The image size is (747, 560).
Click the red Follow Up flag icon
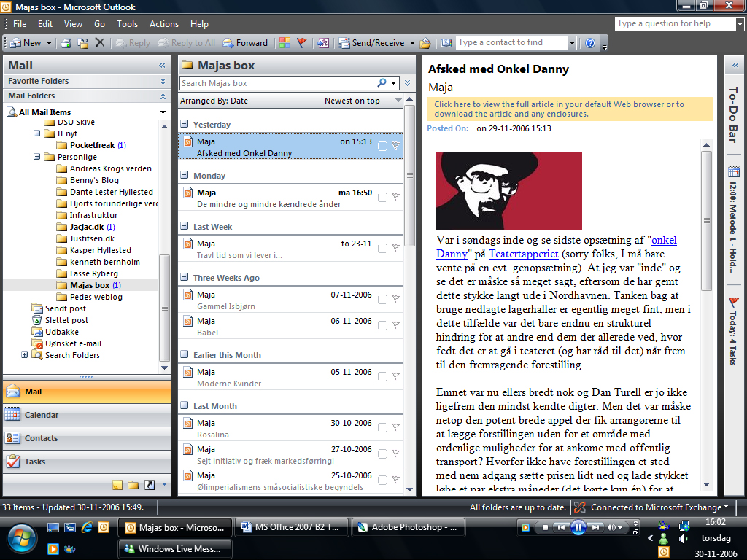(x=302, y=43)
